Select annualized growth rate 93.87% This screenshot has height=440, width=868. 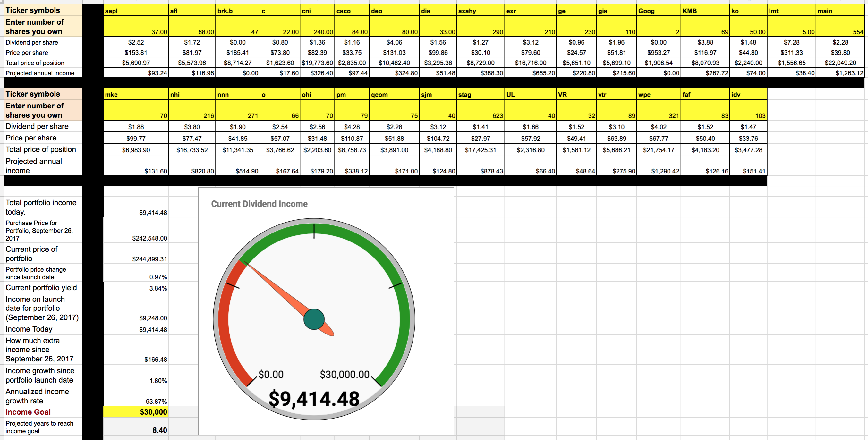point(135,396)
